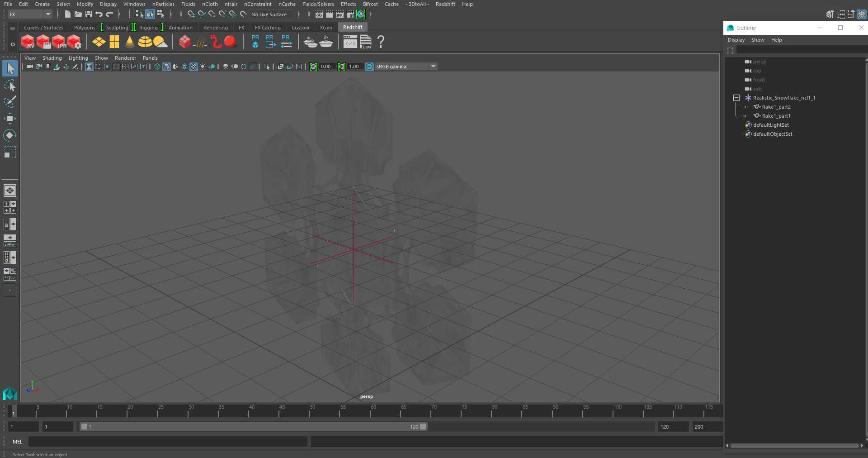This screenshot has width=868, height=458.
Task: Redo the last action
Action: pos(109,14)
